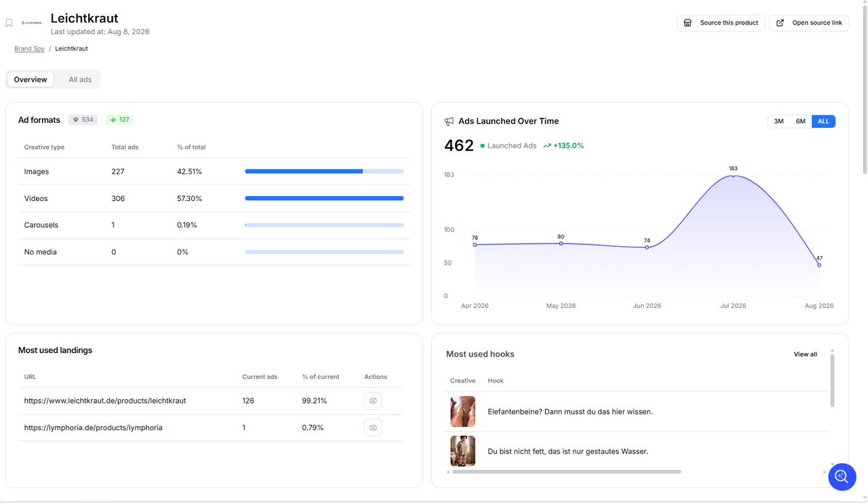Screen dimensions: 868x504
Task: Click the April 2026 data point 78
Action: 475,244
